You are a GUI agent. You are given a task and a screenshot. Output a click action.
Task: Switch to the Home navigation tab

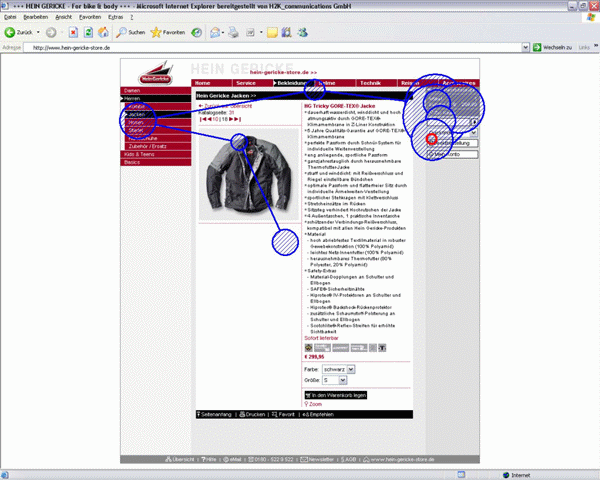pos(211,83)
